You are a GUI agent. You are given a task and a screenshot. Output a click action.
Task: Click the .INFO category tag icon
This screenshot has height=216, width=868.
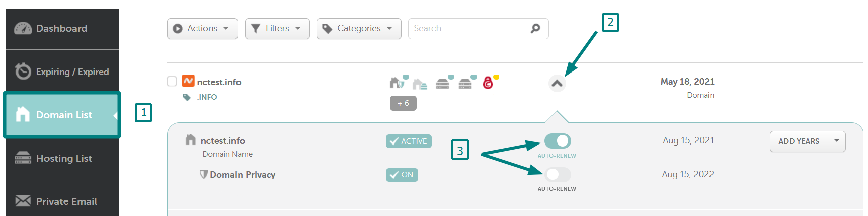pyautogui.click(x=187, y=97)
